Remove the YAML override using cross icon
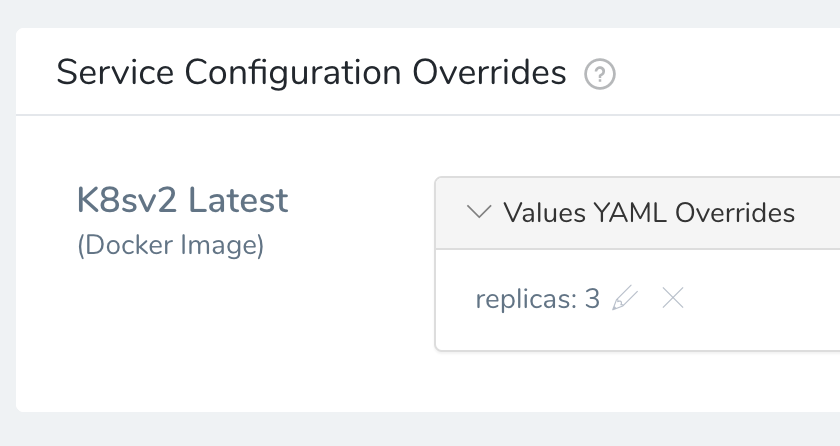This screenshot has width=840, height=446. (673, 298)
